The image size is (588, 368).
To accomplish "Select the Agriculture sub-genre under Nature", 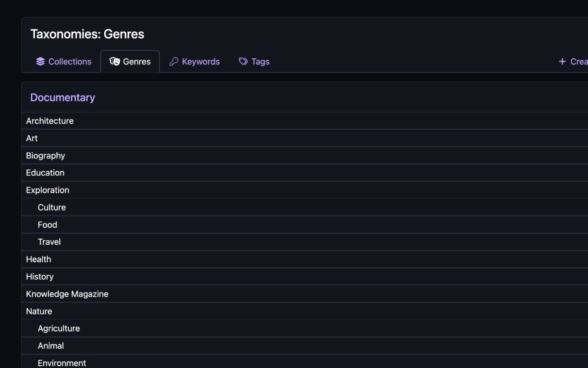I will (59, 328).
